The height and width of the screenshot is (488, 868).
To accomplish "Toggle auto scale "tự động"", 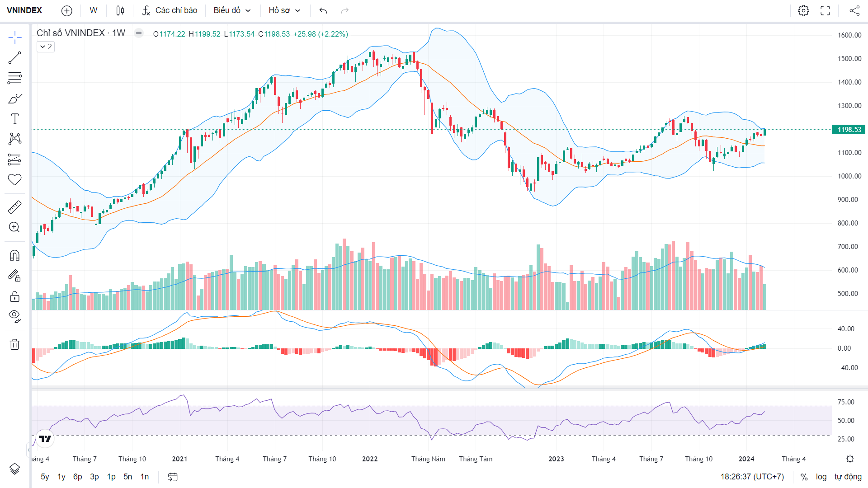I will 848,477.
